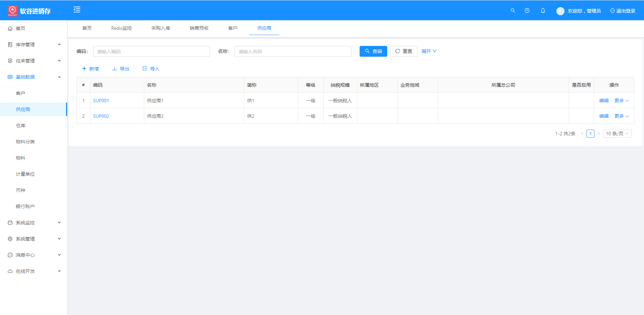This screenshot has width=644, height=315.
Task: Collapse the 基础数据 sidebar menu
Action: (34, 77)
